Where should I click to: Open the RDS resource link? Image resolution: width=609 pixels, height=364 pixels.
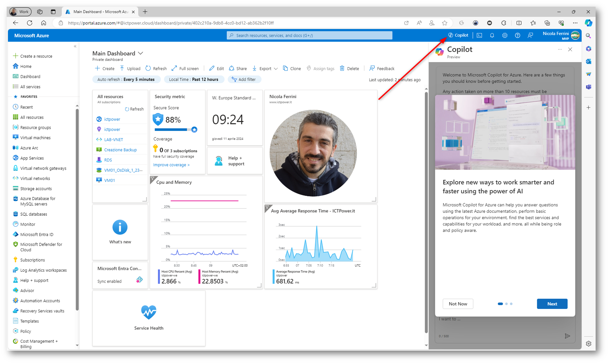pos(108,160)
